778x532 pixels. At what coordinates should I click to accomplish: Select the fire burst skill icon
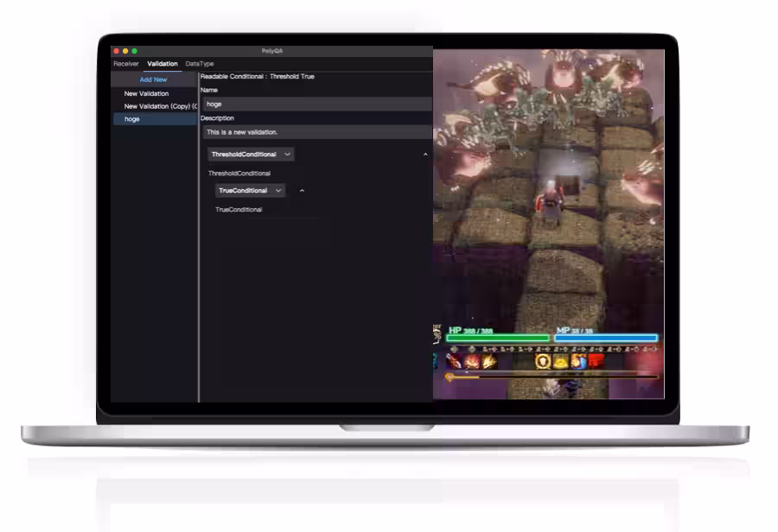coord(472,361)
